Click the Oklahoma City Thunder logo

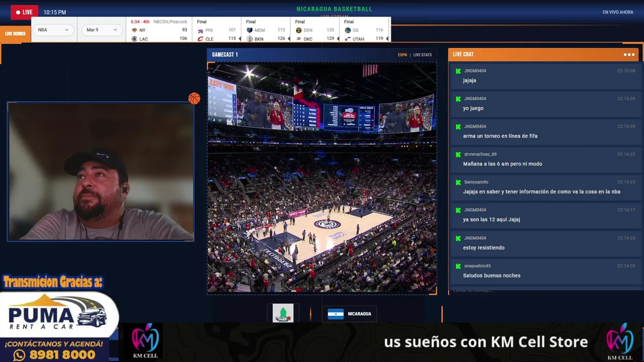pyautogui.click(x=298, y=39)
